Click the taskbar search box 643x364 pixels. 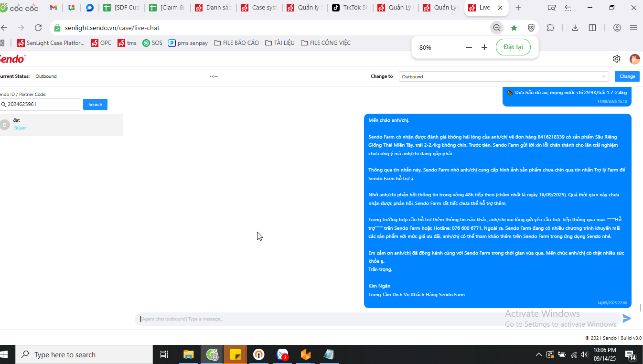[x=84, y=354]
